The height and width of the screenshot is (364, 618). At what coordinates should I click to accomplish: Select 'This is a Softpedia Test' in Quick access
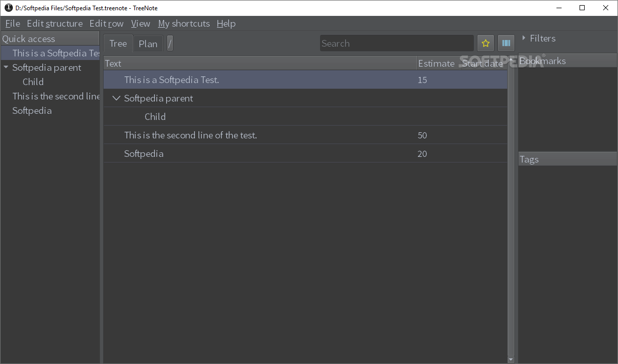[50, 53]
